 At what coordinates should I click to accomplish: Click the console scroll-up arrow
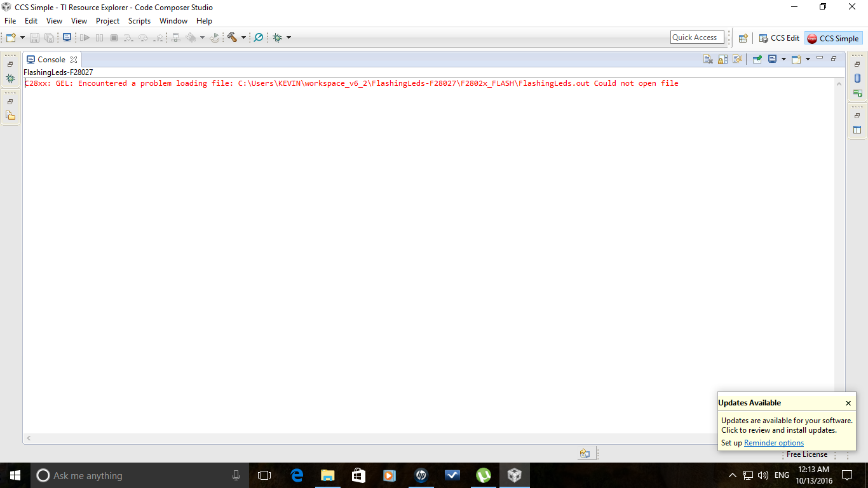tap(840, 83)
